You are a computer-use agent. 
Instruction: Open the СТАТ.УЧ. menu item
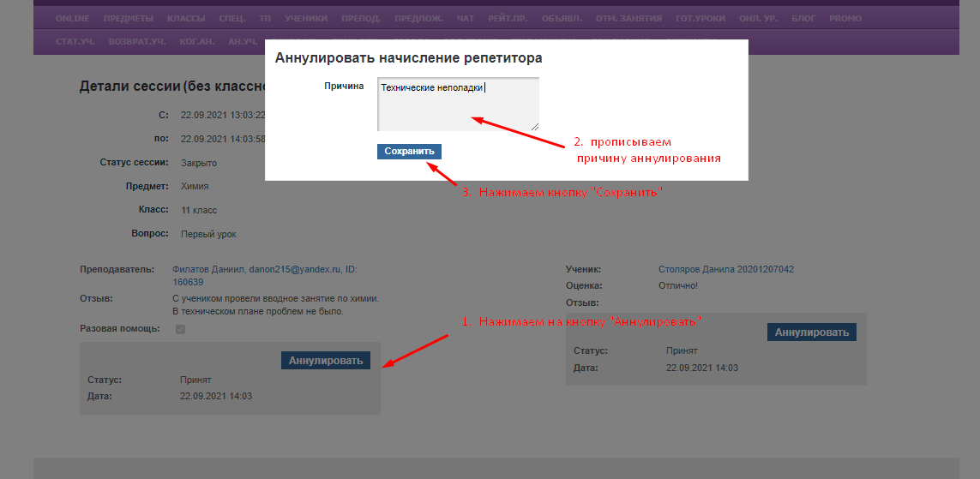tap(75, 42)
